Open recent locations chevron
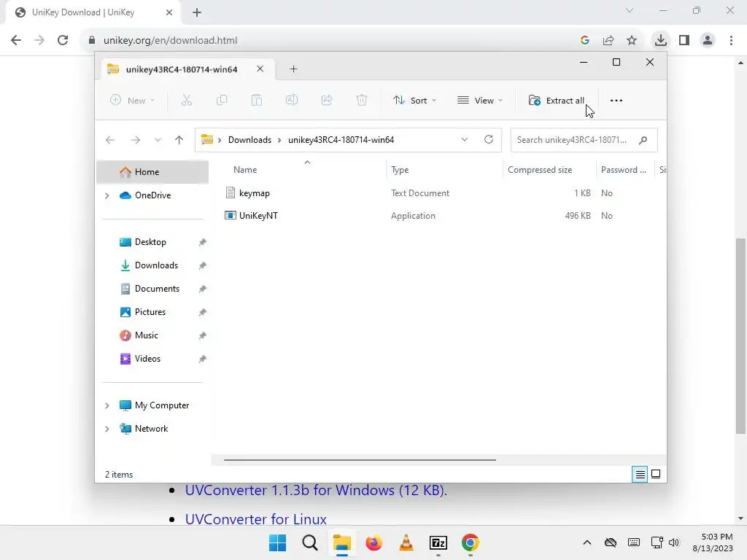 click(158, 140)
